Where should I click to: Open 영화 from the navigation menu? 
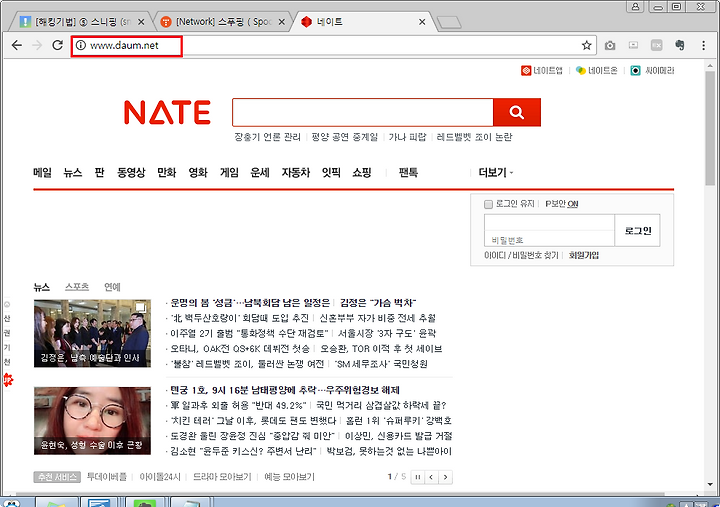pyautogui.click(x=198, y=173)
